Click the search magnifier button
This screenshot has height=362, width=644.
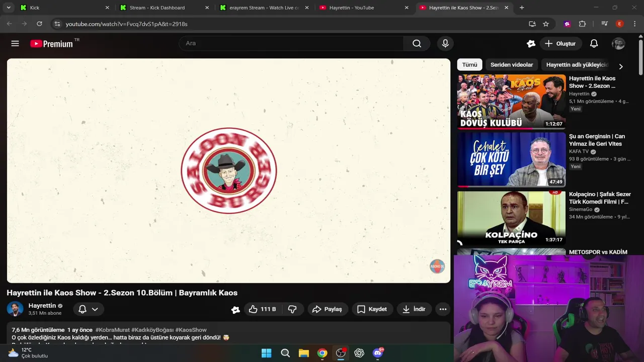[417, 43]
